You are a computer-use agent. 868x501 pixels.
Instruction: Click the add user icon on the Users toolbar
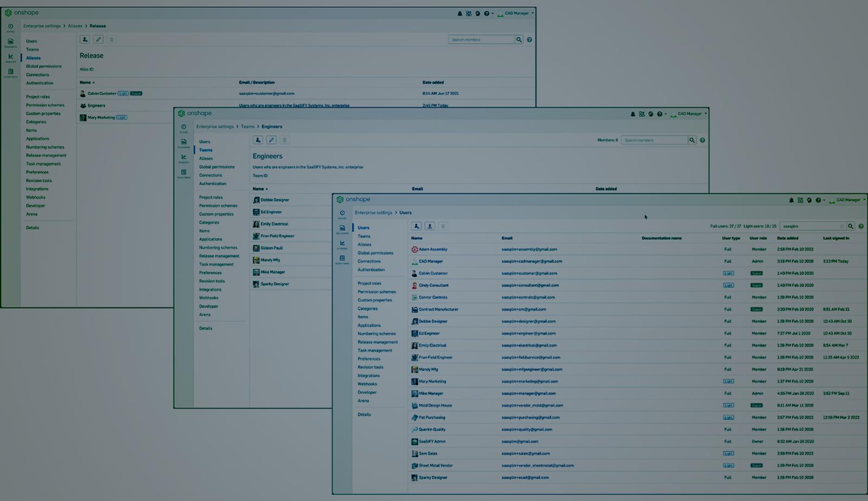(x=416, y=226)
